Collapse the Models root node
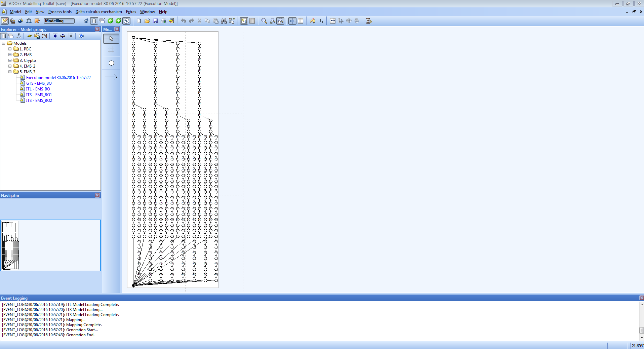 click(4, 43)
